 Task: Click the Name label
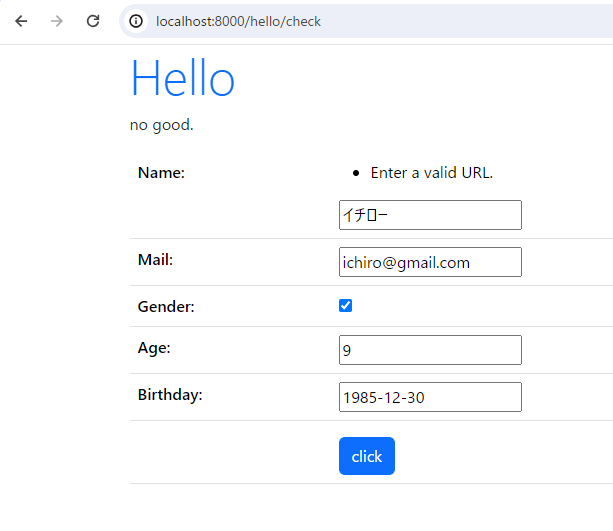[x=161, y=172]
